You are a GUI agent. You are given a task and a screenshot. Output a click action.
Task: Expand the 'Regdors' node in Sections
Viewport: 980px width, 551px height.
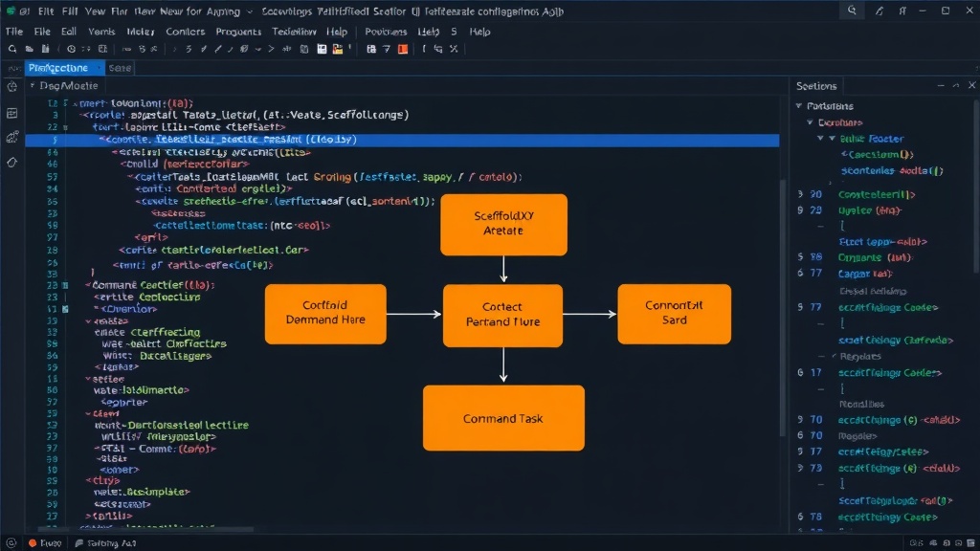coord(834,356)
